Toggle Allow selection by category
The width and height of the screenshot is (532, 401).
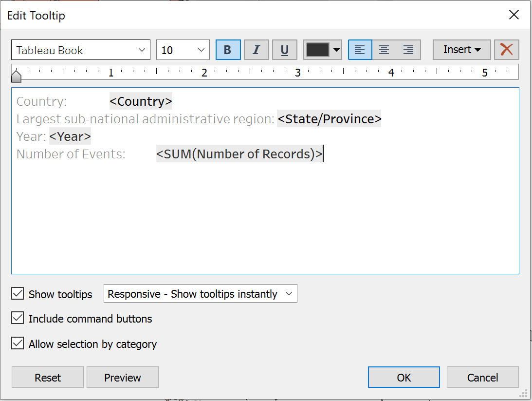[18, 344]
